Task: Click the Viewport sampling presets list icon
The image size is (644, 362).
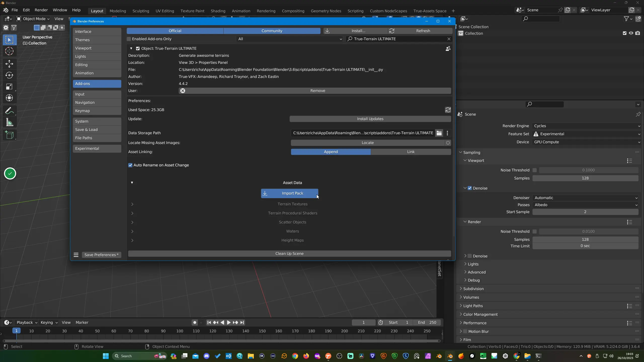Action: [629, 161]
